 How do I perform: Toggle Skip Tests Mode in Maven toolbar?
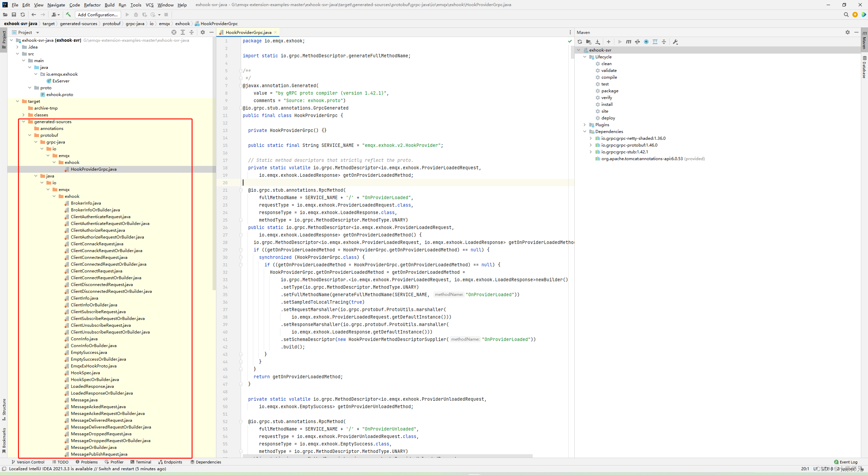pos(637,42)
